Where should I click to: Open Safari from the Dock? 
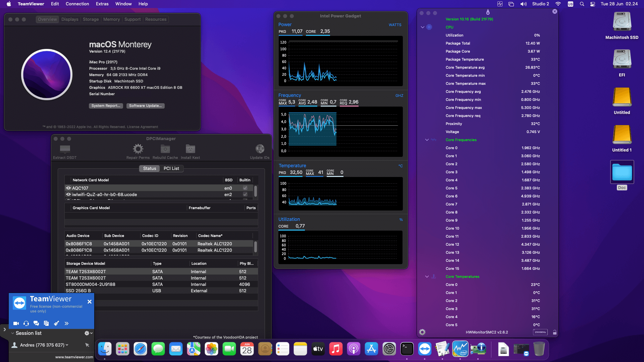click(140, 349)
